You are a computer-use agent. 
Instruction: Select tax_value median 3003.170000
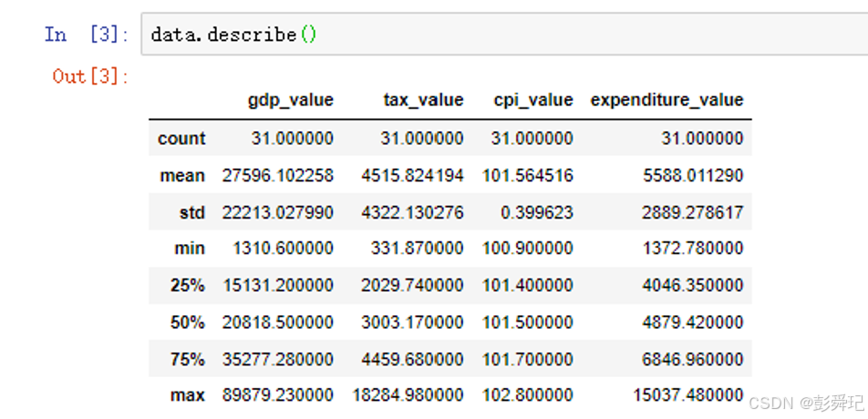click(413, 322)
